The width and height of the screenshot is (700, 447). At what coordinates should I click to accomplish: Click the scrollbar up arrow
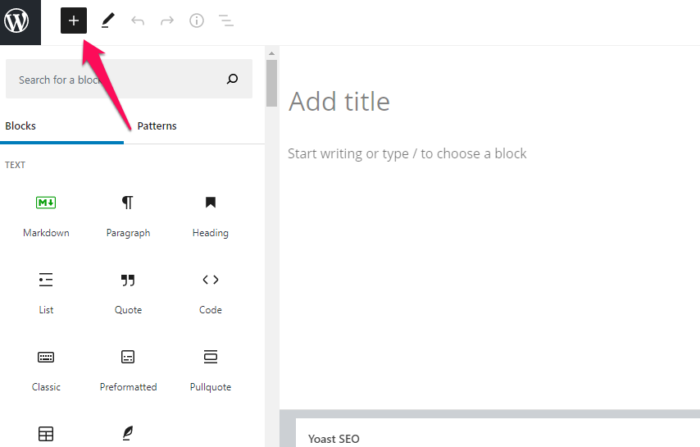coord(271,53)
